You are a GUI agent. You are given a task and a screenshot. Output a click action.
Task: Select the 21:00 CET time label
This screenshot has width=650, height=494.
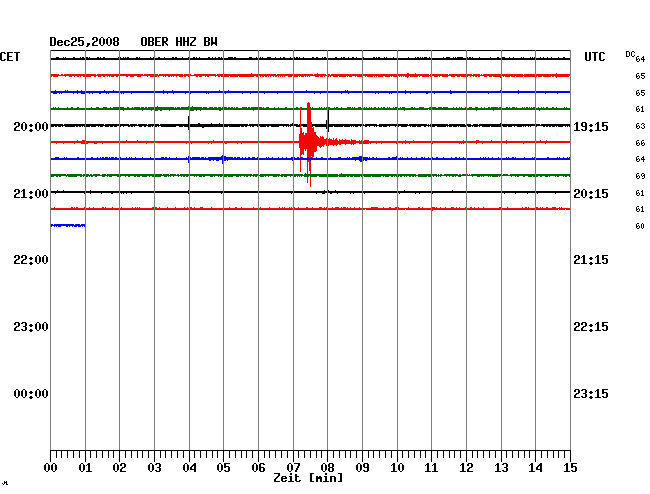tap(31, 194)
